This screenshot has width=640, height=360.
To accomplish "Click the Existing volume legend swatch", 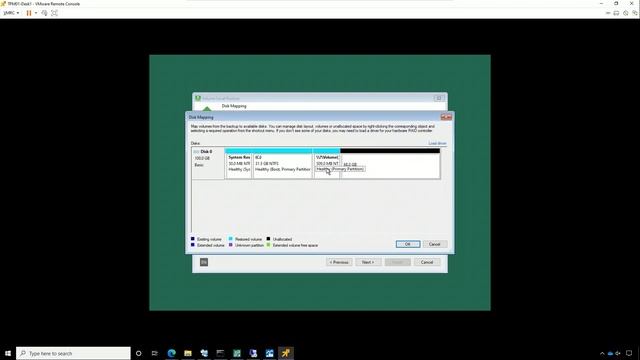I will [x=193, y=239].
